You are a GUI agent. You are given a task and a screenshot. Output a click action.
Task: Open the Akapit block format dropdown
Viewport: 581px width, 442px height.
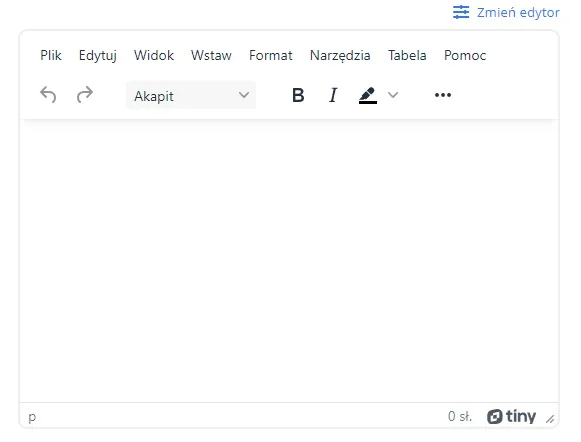(x=191, y=96)
